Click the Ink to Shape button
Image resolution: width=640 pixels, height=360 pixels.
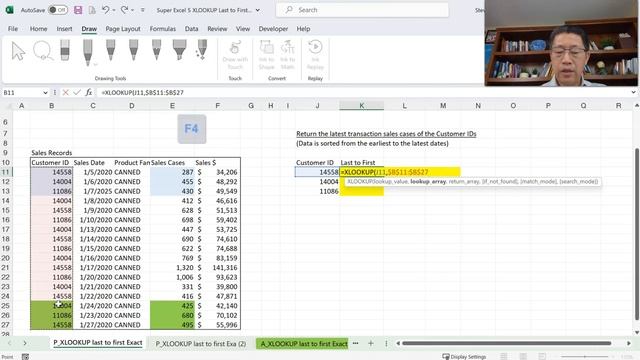pyautogui.click(x=267, y=55)
